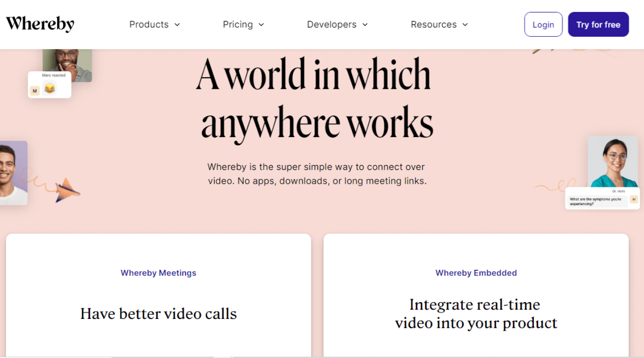The height and width of the screenshot is (358, 644).
Task: Open the Resources menu
Action: tap(439, 24)
